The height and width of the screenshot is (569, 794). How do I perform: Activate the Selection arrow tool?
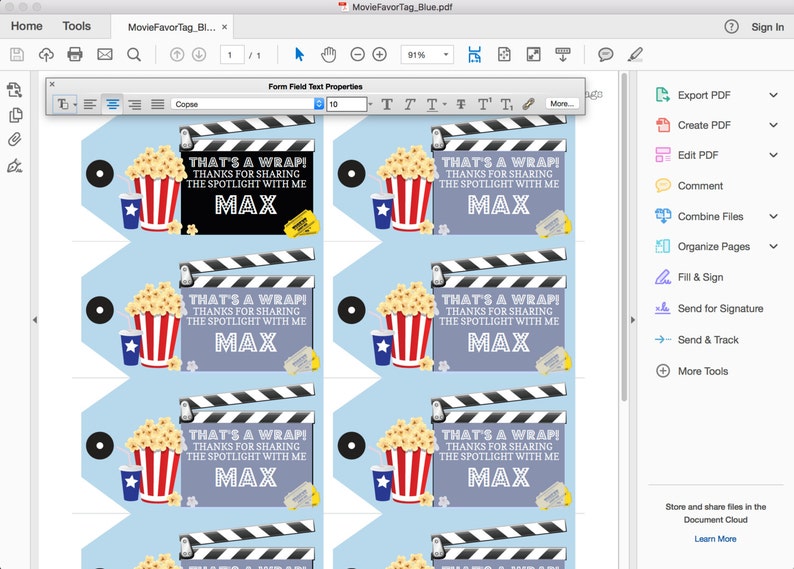299,54
